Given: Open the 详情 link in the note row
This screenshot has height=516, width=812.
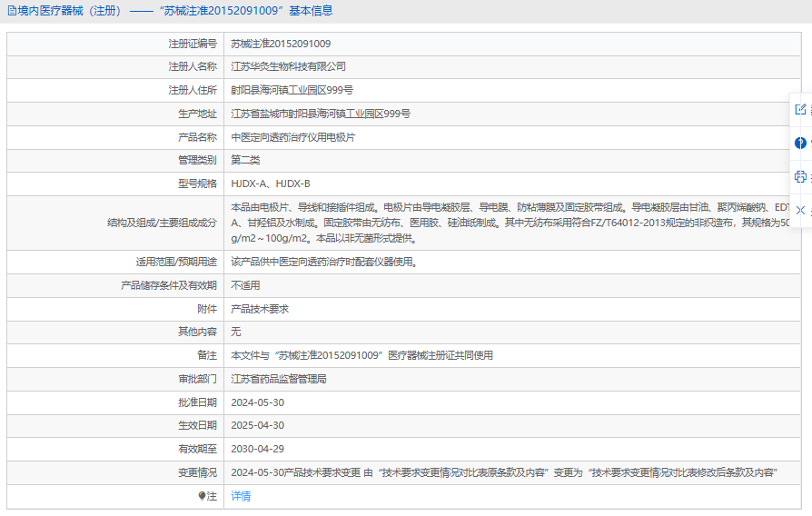Looking at the screenshot, I should pos(241,496).
